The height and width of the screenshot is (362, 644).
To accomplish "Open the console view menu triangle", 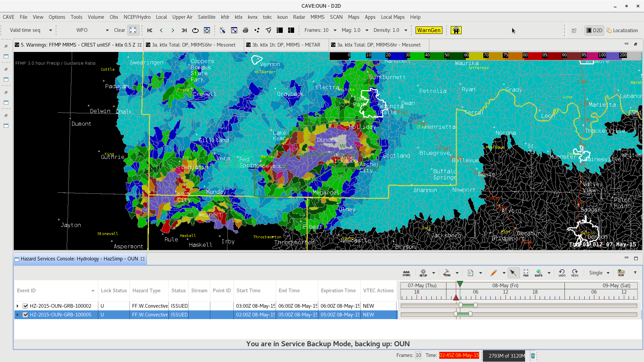I will point(635,273).
